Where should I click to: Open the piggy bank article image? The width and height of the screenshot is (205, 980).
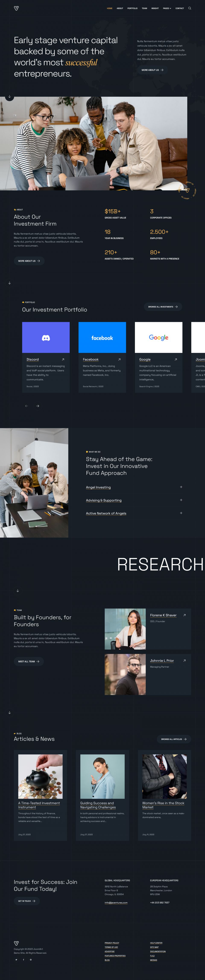[x=40, y=776]
